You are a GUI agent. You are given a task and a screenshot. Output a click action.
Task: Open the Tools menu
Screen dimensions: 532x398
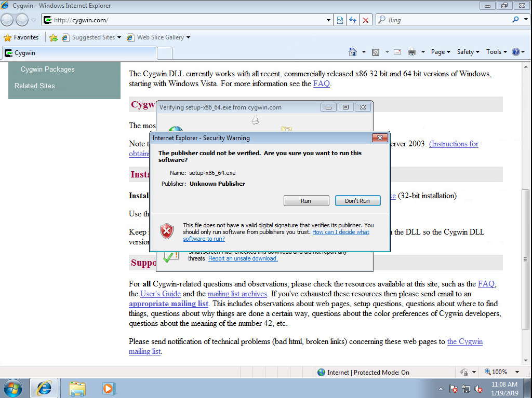pos(496,52)
